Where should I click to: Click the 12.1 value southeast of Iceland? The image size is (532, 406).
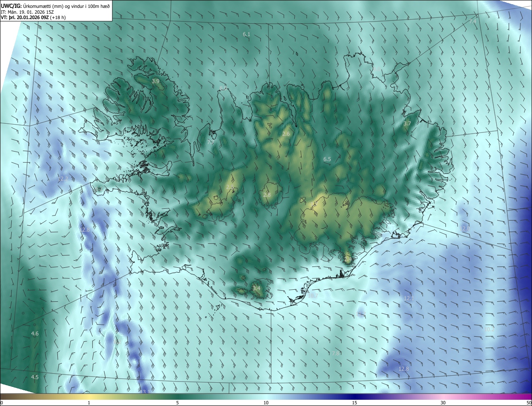pos(409,298)
